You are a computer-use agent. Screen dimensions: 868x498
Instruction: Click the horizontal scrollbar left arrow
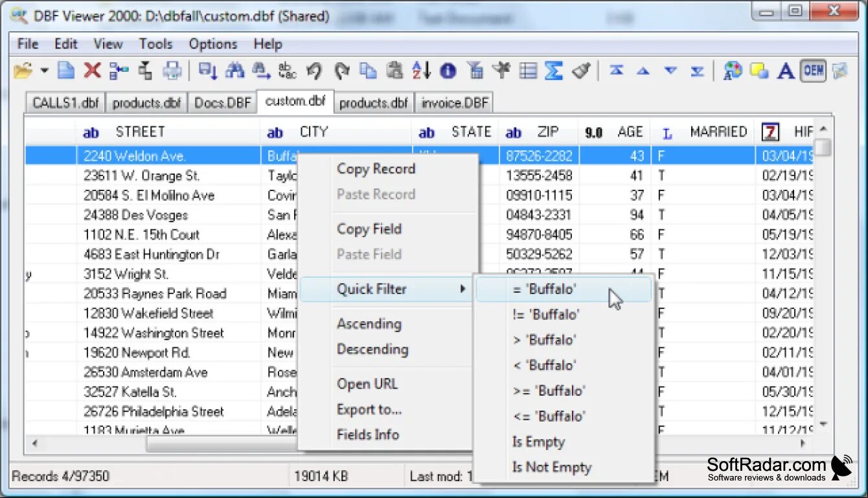pos(34,444)
